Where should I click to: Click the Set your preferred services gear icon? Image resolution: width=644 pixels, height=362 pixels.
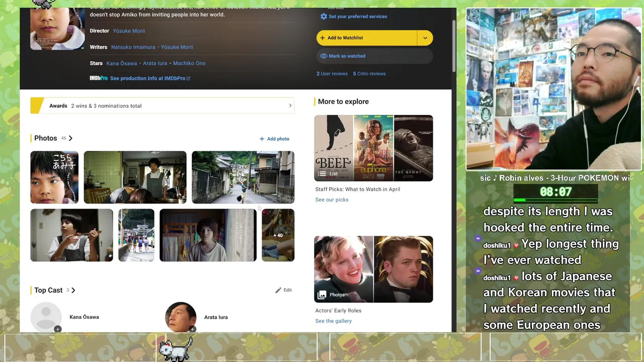(324, 17)
